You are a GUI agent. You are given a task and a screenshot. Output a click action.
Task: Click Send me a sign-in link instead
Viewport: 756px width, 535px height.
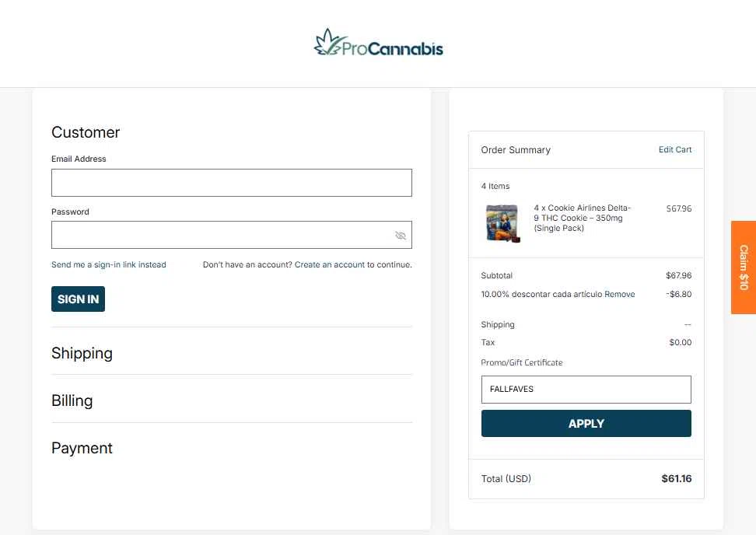(108, 264)
